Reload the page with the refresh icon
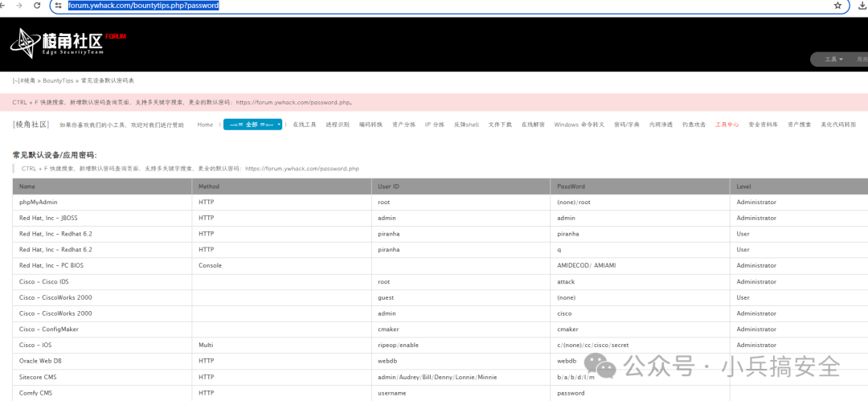 [x=37, y=5]
